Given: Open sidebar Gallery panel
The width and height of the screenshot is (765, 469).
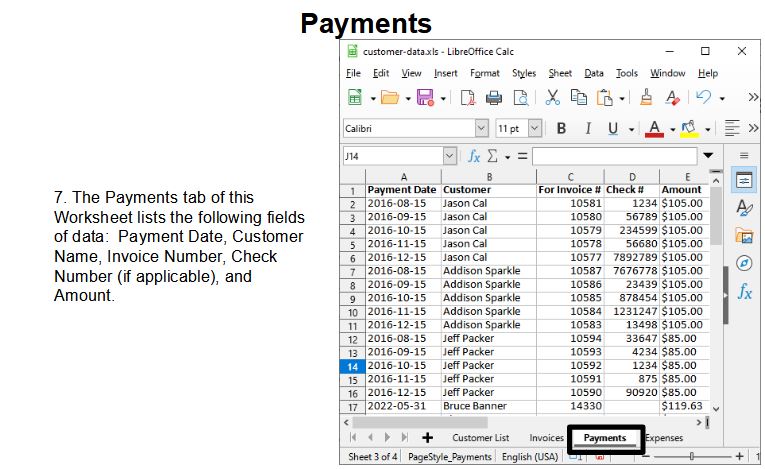Looking at the screenshot, I should pyautogui.click(x=744, y=236).
